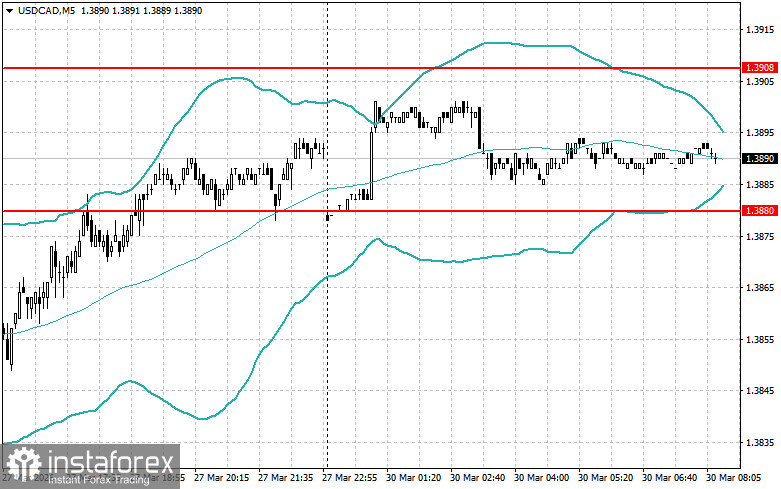Click the 27 Mar 21:35 time label
This screenshot has height=489, width=781.
pos(285,478)
